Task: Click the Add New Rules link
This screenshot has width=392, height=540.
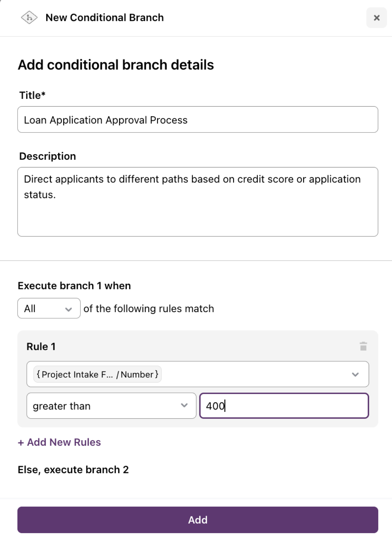Action: click(x=64, y=442)
